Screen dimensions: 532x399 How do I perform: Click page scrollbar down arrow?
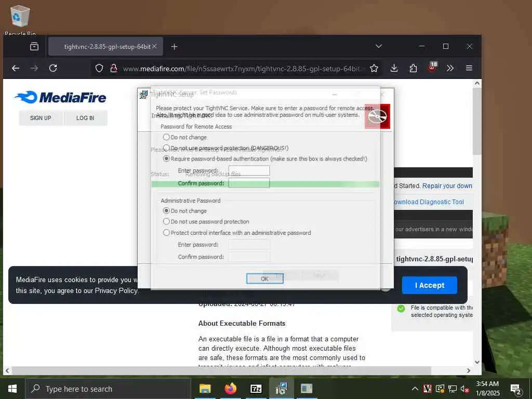tap(477, 362)
